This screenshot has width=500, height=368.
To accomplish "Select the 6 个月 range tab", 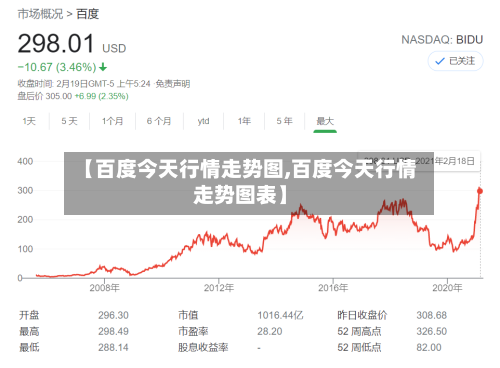I will click(159, 121).
